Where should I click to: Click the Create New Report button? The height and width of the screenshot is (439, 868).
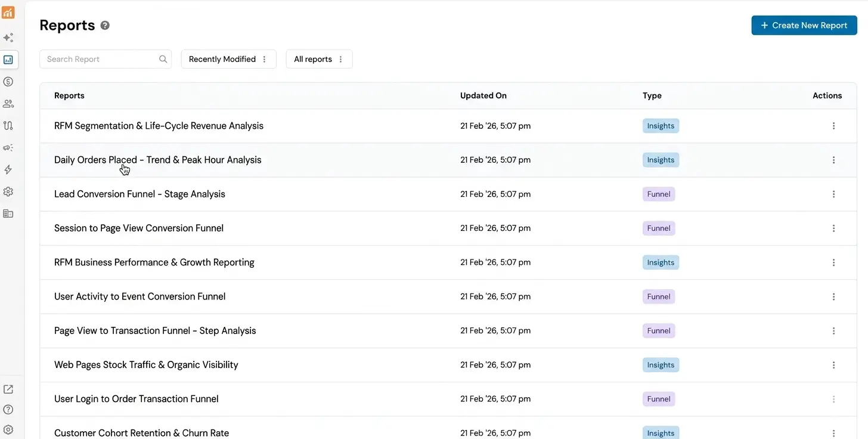click(804, 25)
